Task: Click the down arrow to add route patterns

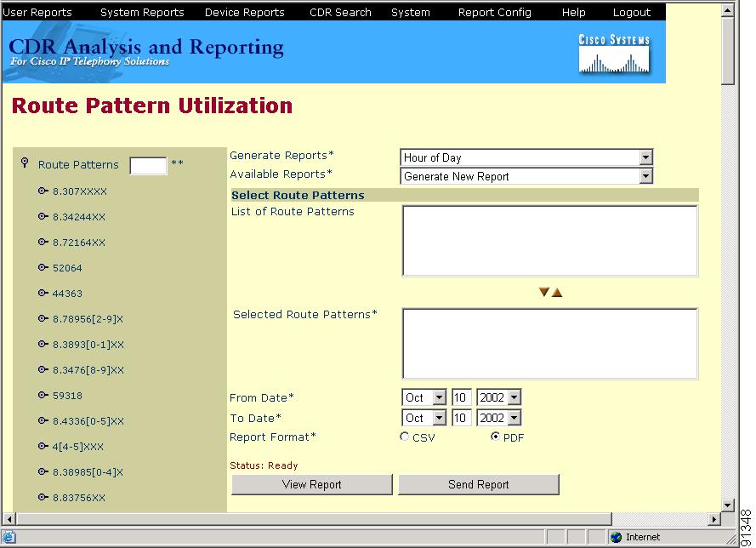Action: coord(544,292)
